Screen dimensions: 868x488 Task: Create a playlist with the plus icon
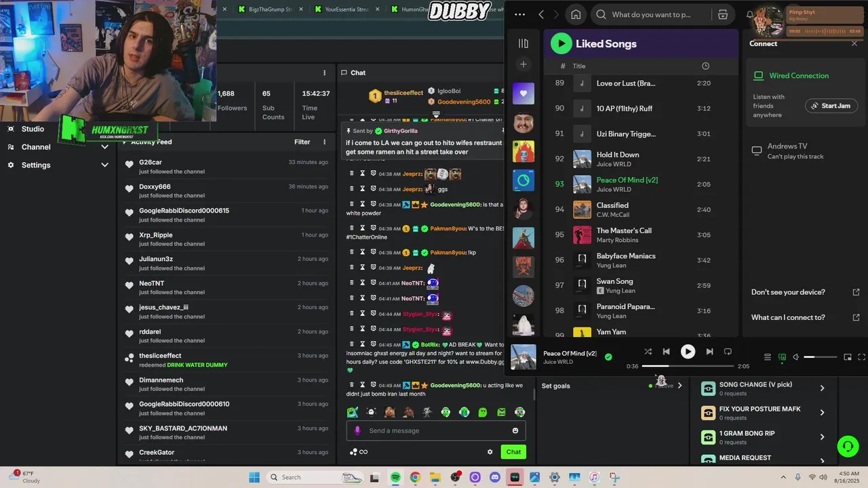click(x=523, y=64)
